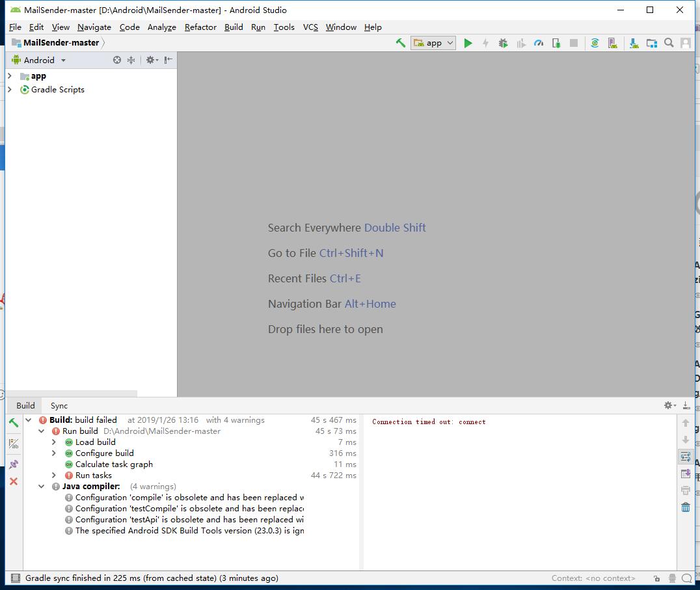Screen dimensions: 700x590
Task: Expand the Load build node
Action: 54,442
